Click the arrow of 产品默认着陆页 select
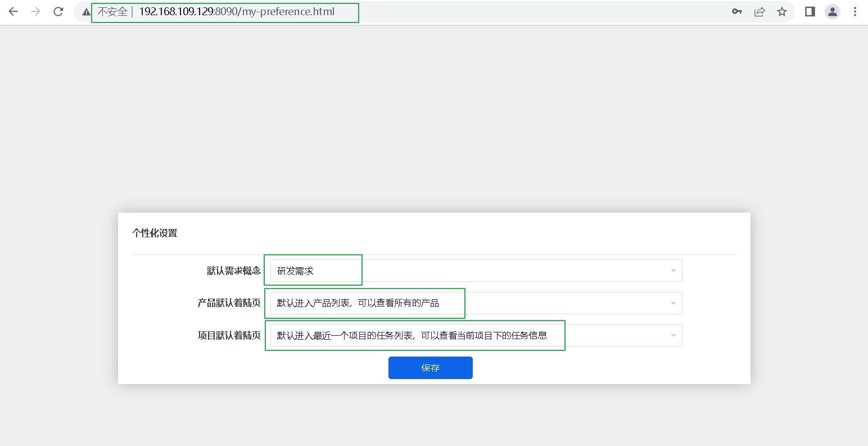This screenshot has height=446, width=868. [673, 304]
